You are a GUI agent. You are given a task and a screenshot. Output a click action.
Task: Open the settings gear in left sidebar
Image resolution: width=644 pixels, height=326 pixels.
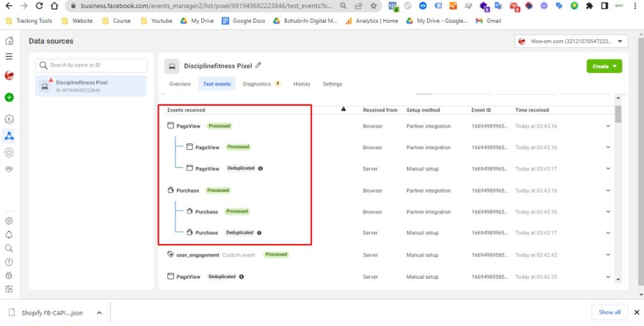click(9, 221)
